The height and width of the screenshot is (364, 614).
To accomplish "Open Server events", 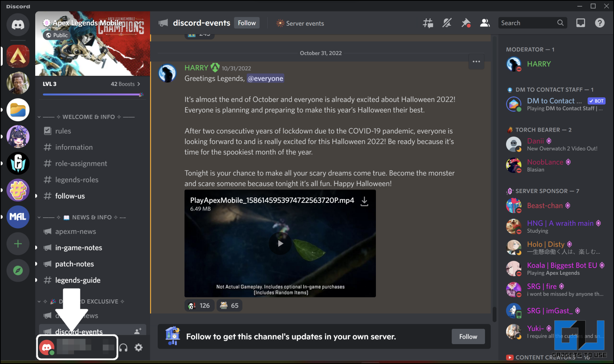I will (x=300, y=23).
